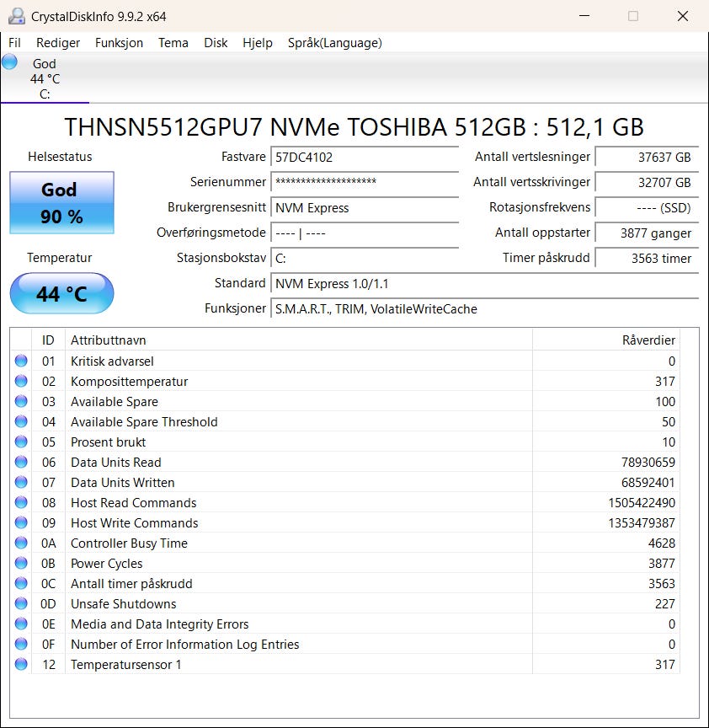Click the 44 °C temperature button

point(61,293)
